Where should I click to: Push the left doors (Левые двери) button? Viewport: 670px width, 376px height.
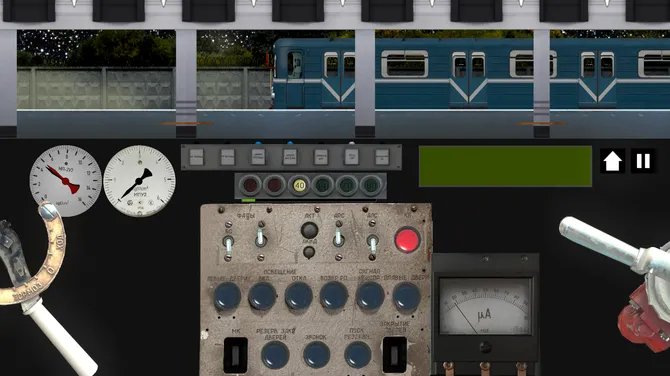[x=227, y=296]
